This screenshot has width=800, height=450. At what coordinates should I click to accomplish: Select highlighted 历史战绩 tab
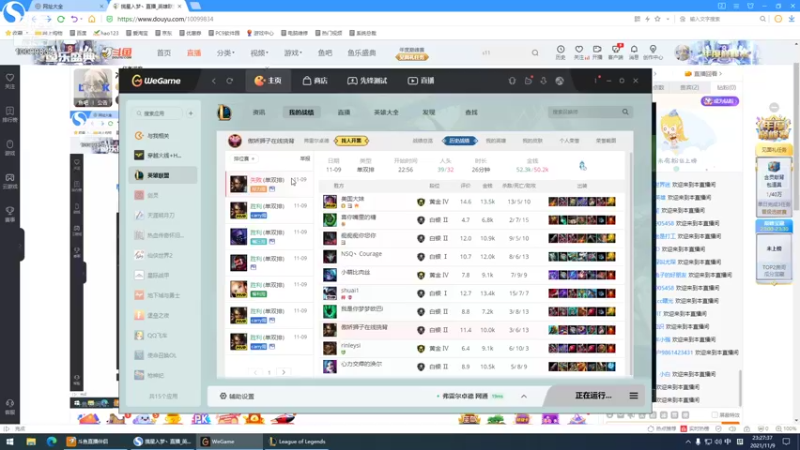coord(459,141)
